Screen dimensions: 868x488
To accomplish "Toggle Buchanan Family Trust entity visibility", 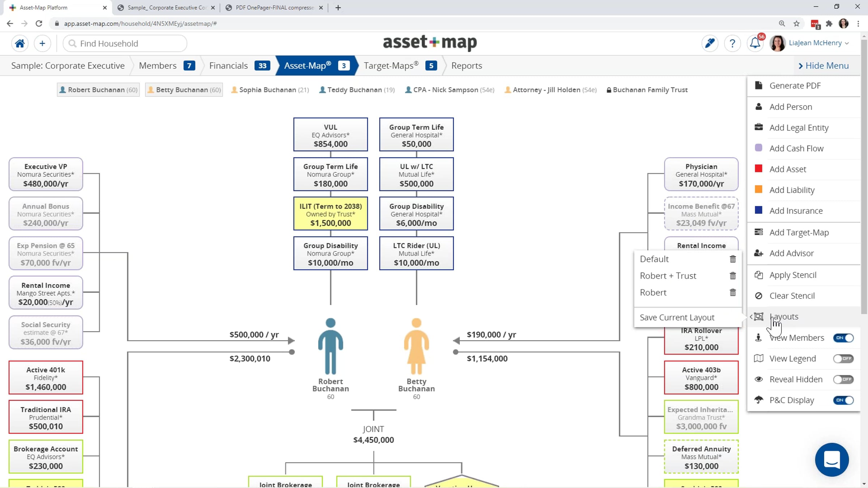I will 647,90.
